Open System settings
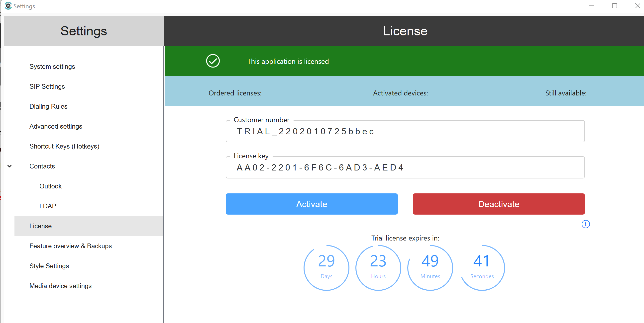This screenshot has height=323, width=644. tap(52, 67)
